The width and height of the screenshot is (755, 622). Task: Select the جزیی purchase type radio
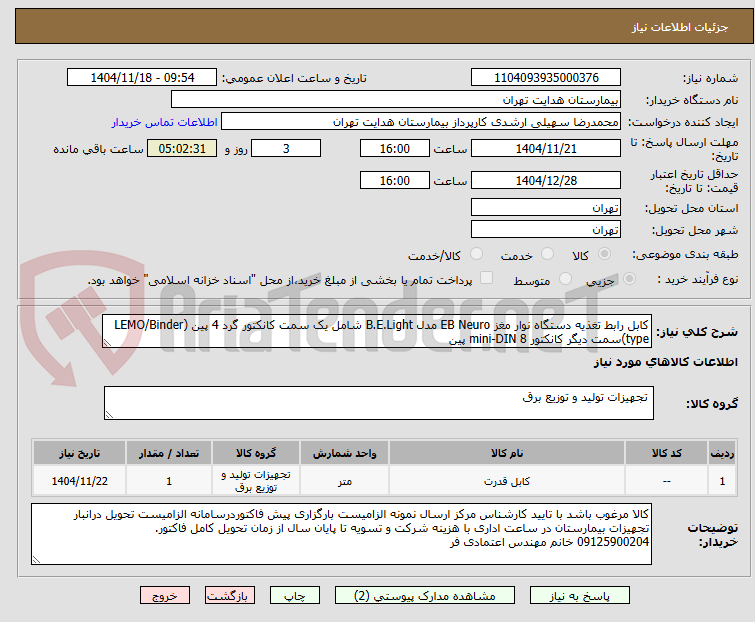pos(629,279)
